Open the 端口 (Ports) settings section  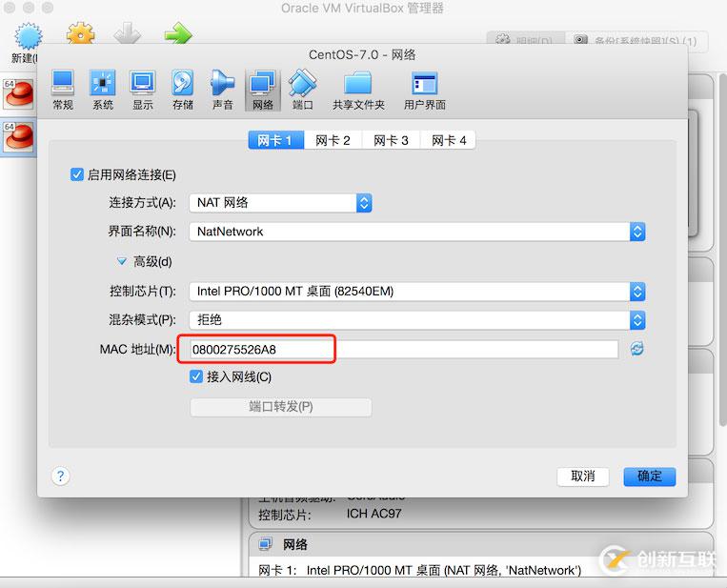click(x=302, y=90)
